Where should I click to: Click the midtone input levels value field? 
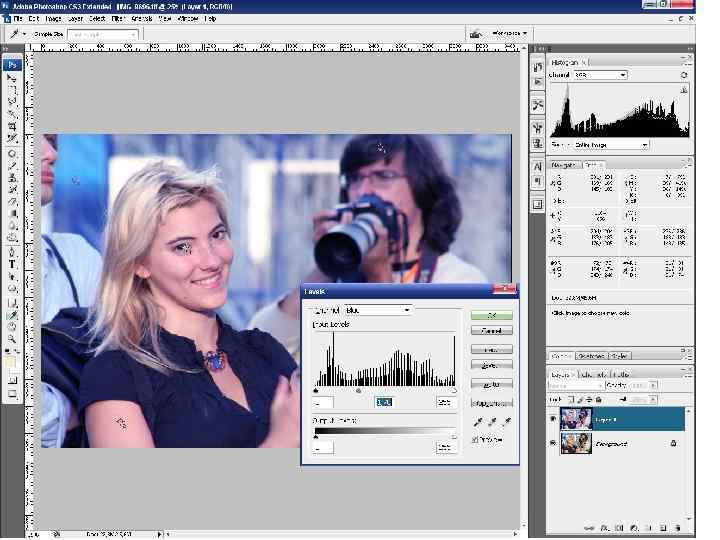384,402
